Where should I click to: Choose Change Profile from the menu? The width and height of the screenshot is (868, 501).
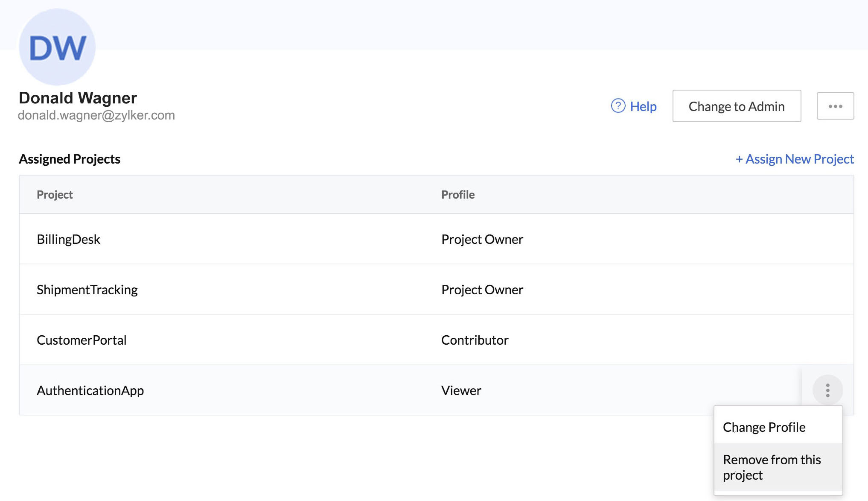(764, 427)
